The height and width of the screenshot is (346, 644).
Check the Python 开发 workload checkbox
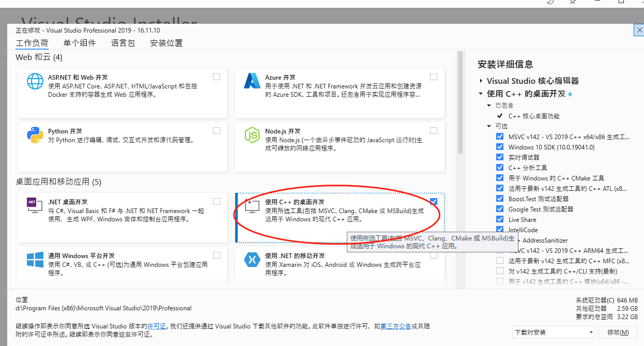coord(217,130)
